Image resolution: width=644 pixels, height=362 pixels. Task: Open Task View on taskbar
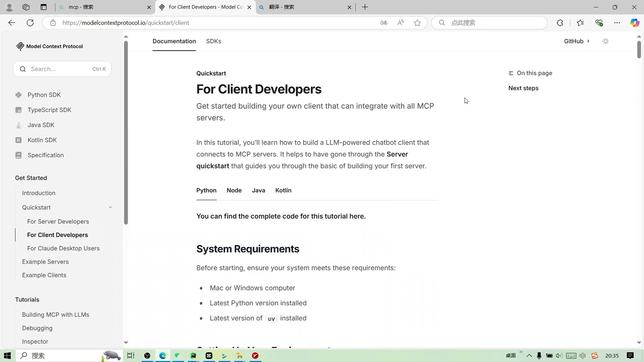(x=130, y=355)
